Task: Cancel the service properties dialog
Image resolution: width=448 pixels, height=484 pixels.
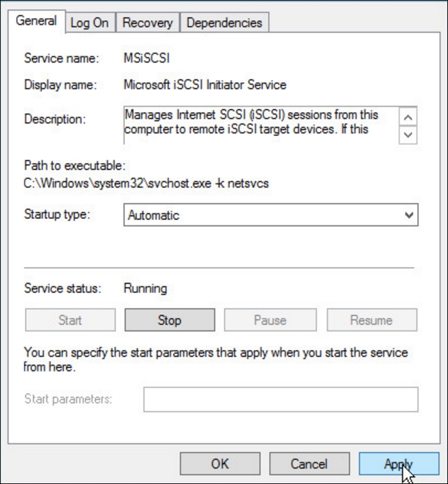Action: [310, 463]
